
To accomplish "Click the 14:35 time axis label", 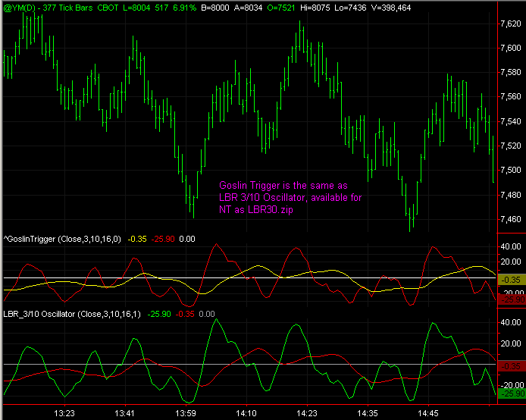I will (368, 413).
